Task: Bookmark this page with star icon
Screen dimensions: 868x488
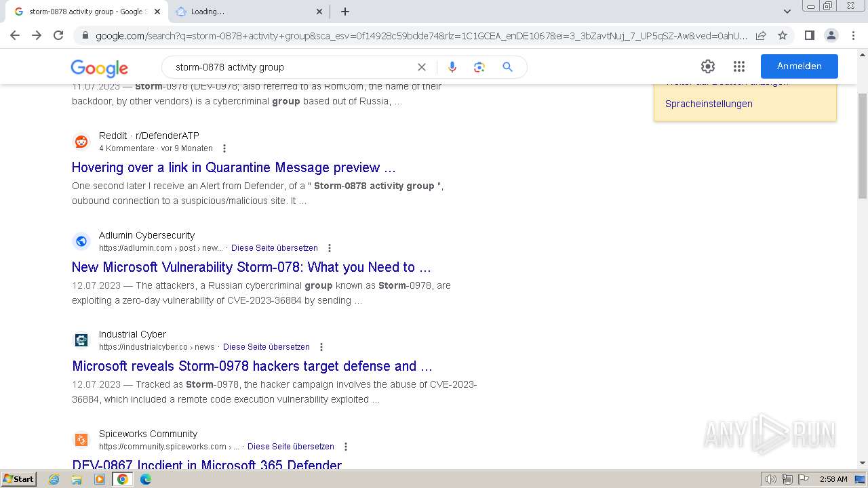Action: click(x=783, y=35)
